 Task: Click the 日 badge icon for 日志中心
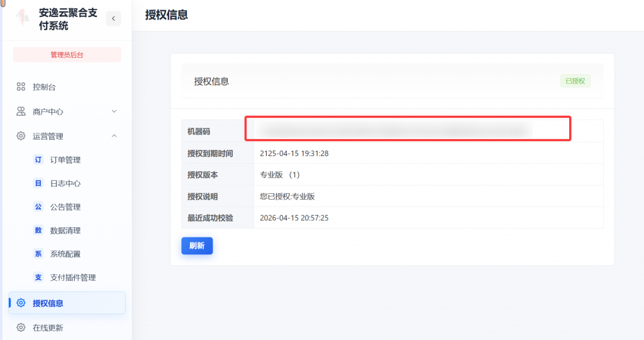[38, 183]
